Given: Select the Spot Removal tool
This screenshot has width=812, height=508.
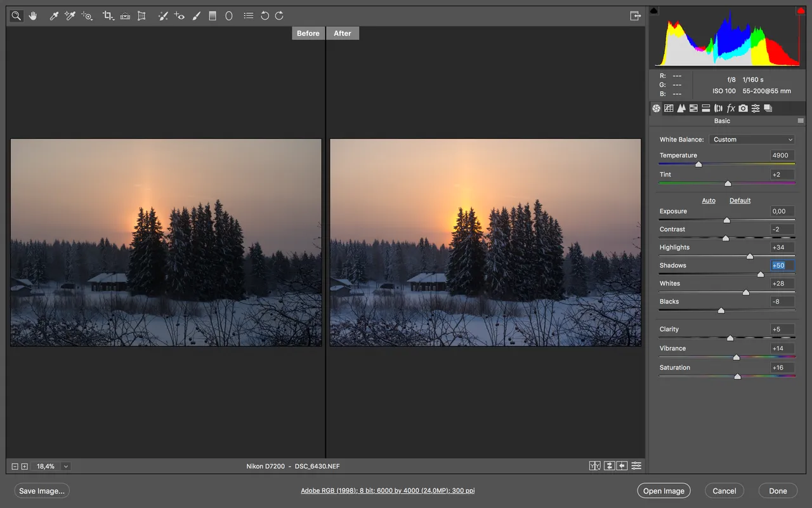Looking at the screenshot, I should (x=163, y=16).
